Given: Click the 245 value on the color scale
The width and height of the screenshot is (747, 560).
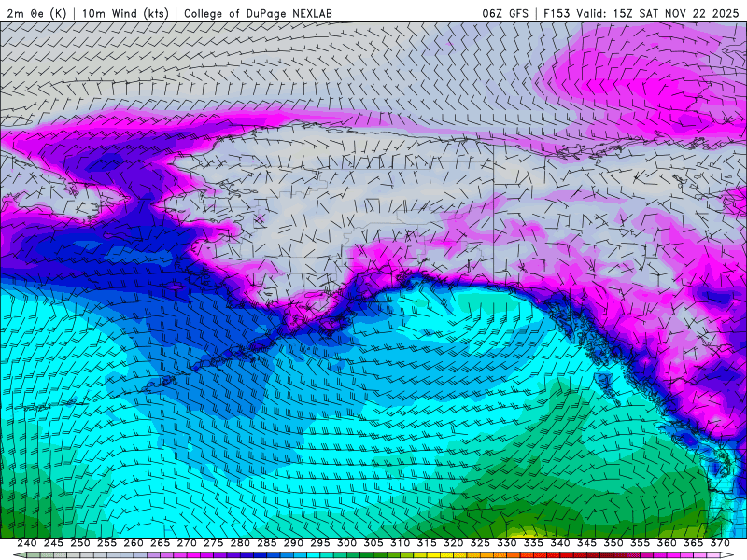Looking at the screenshot, I should pos(53,543).
